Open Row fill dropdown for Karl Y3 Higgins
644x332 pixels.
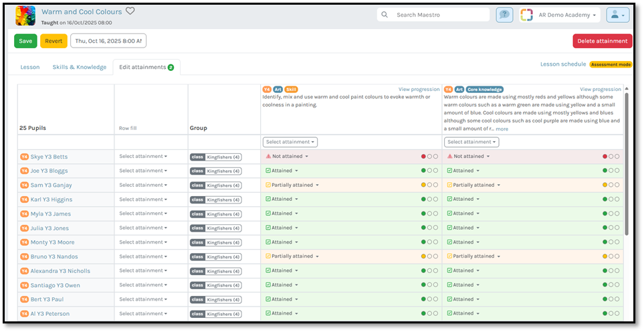(x=143, y=199)
